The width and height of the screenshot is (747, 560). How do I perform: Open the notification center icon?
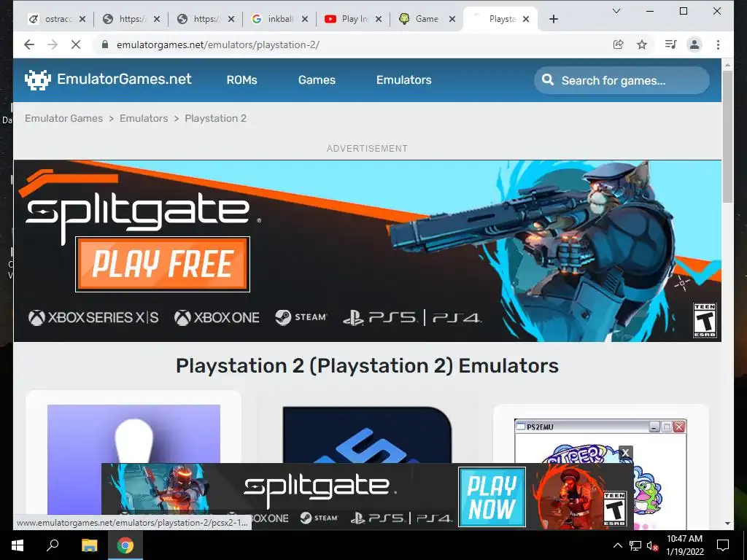[723, 545]
